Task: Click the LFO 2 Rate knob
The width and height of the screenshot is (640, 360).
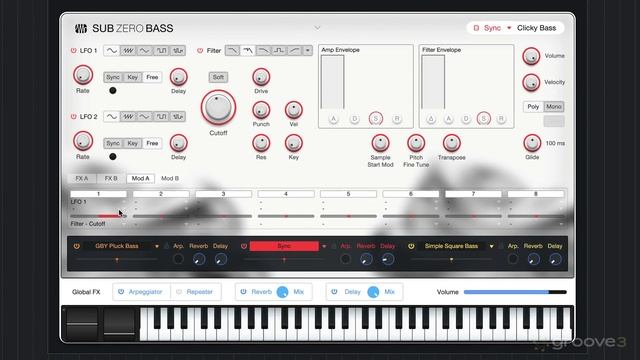Action: point(83,141)
